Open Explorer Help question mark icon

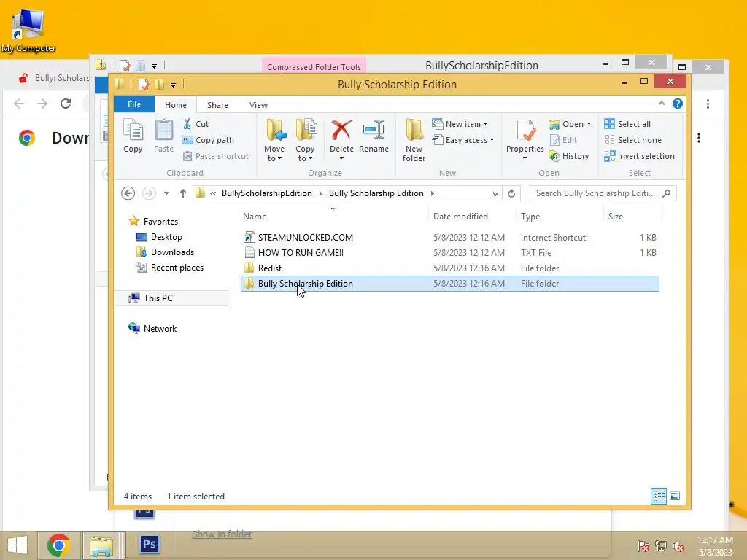[x=678, y=104]
